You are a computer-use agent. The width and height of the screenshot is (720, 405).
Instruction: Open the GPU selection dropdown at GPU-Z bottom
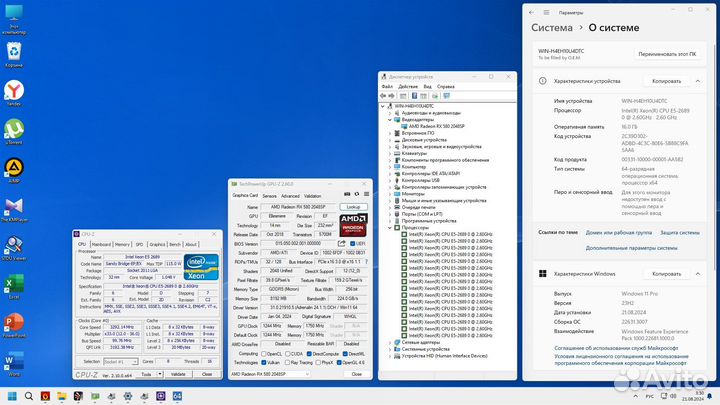[270, 374]
